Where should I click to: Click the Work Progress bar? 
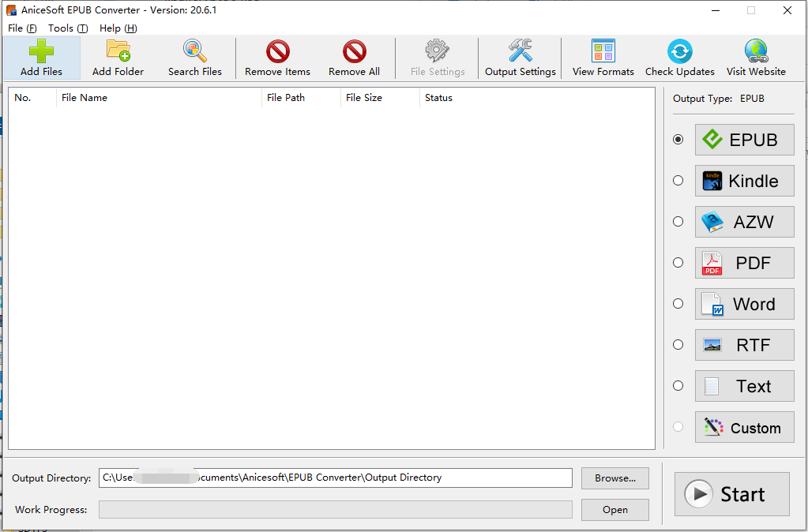336,510
